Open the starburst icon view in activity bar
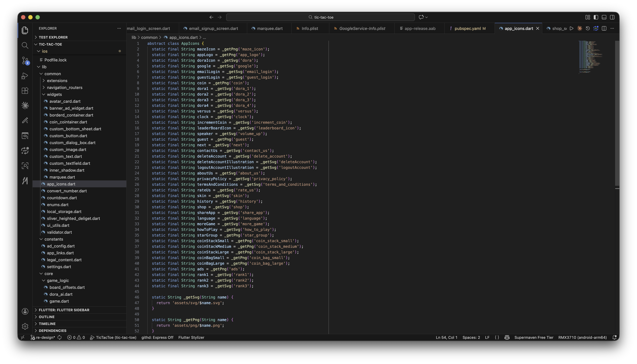The height and width of the screenshot is (364, 637). [x=25, y=106]
